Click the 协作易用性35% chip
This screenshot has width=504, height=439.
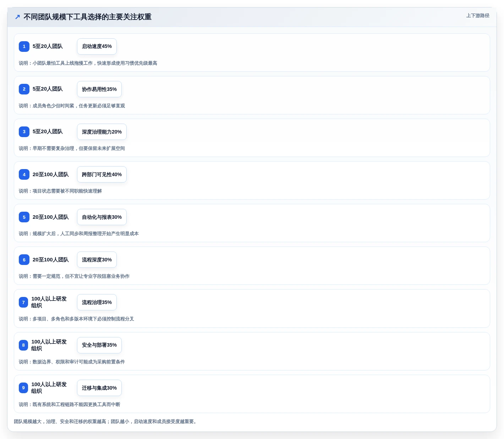(x=99, y=89)
